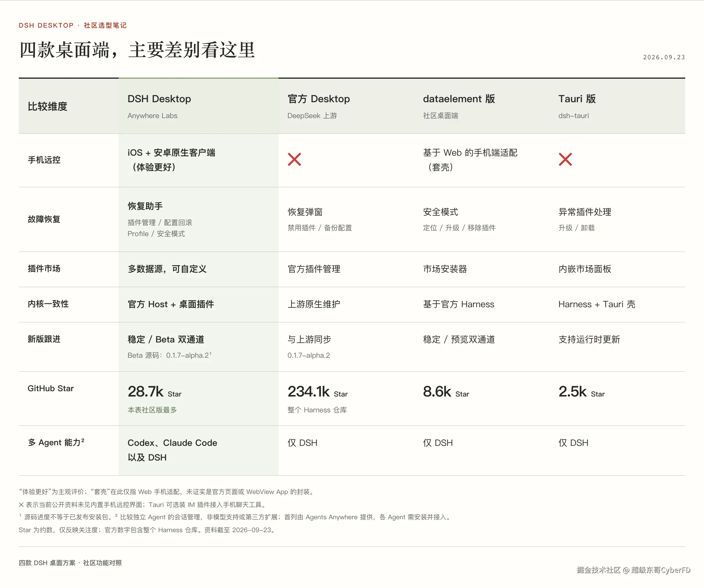Click the 官方 Host + 桌面插件 cell

pos(171,304)
